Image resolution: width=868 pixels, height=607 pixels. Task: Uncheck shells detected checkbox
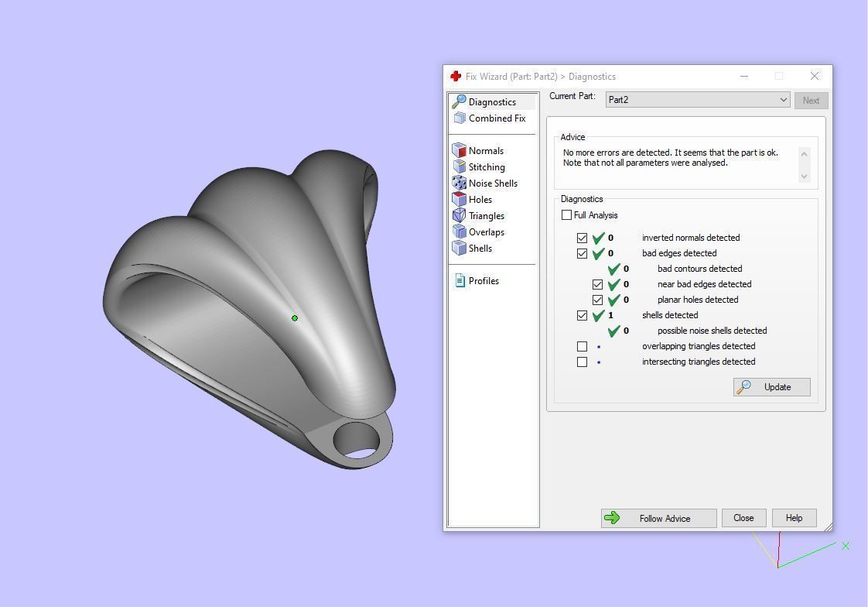tap(582, 315)
